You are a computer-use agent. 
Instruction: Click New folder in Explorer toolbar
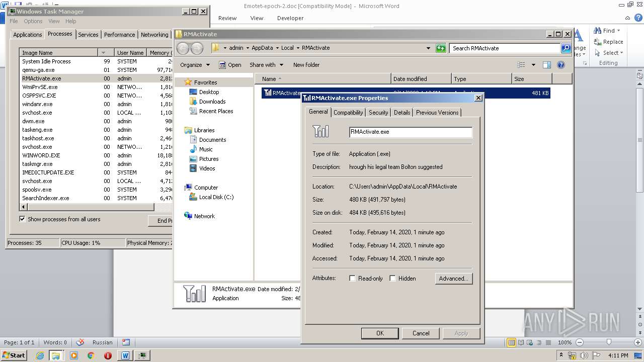coord(306,65)
